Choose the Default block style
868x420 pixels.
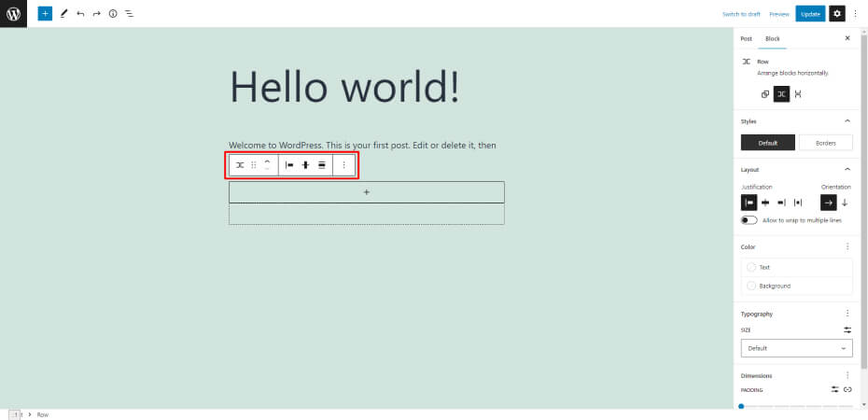[768, 143]
